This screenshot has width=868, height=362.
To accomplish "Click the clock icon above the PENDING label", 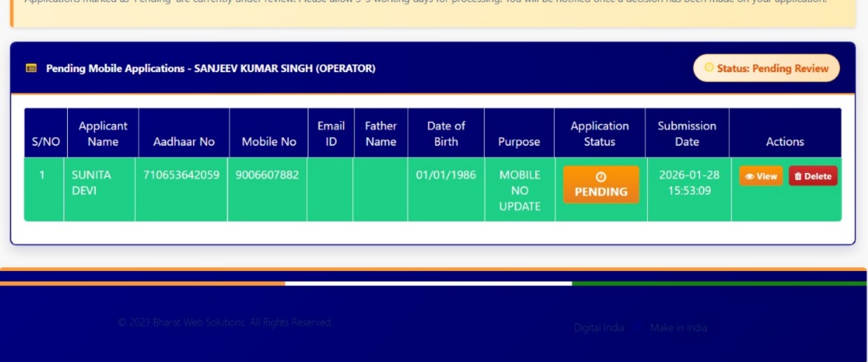I will (601, 177).
